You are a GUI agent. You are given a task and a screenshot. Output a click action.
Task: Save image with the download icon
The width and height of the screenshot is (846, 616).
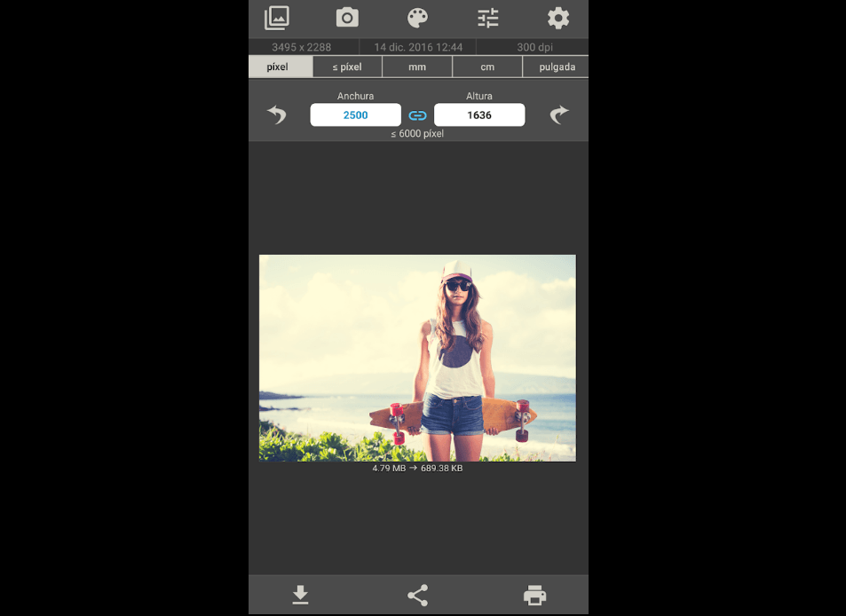pos(301,595)
